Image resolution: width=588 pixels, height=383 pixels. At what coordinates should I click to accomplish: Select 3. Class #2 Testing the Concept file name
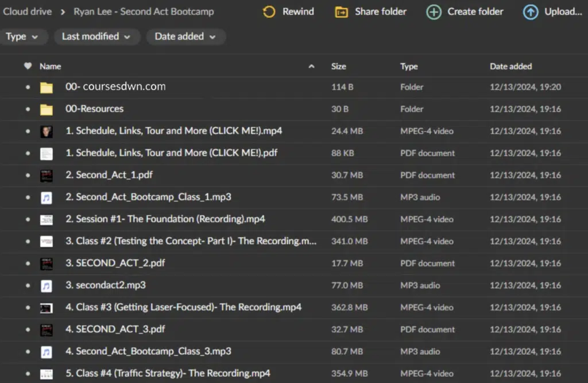(191, 241)
